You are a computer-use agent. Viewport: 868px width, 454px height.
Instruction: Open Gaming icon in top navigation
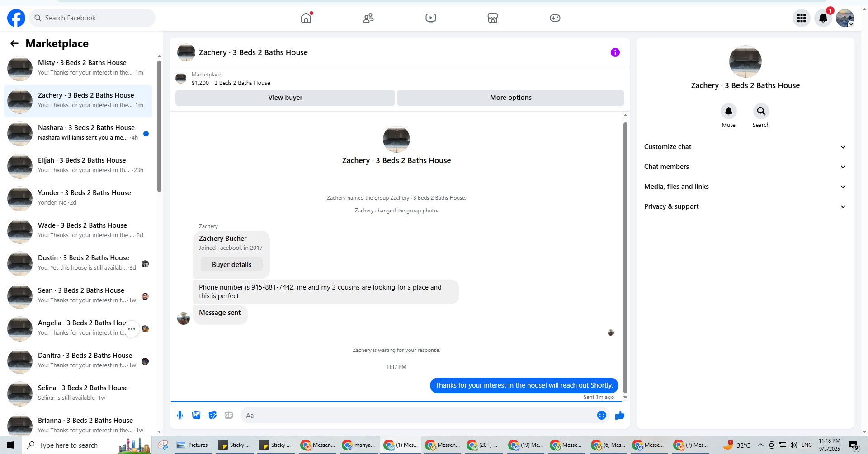pyautogui.click(x=555, y=18)
